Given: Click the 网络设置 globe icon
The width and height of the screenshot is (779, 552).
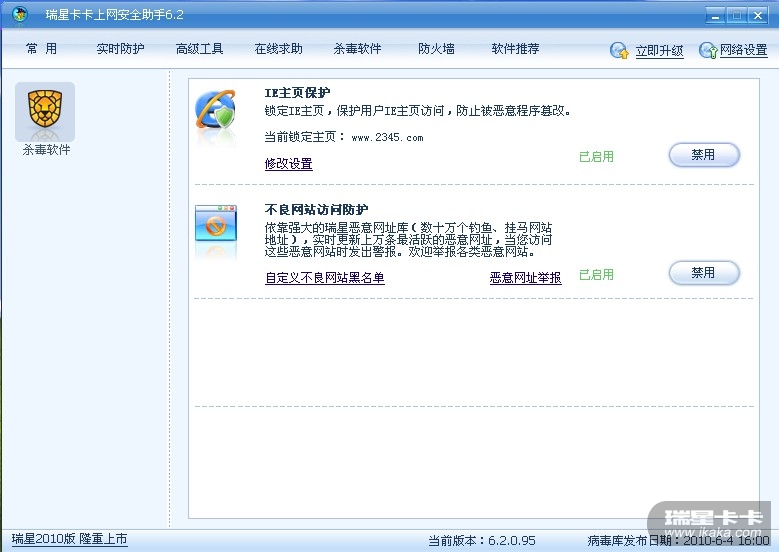Looking at the screenshot, I should tap(707, 50).
